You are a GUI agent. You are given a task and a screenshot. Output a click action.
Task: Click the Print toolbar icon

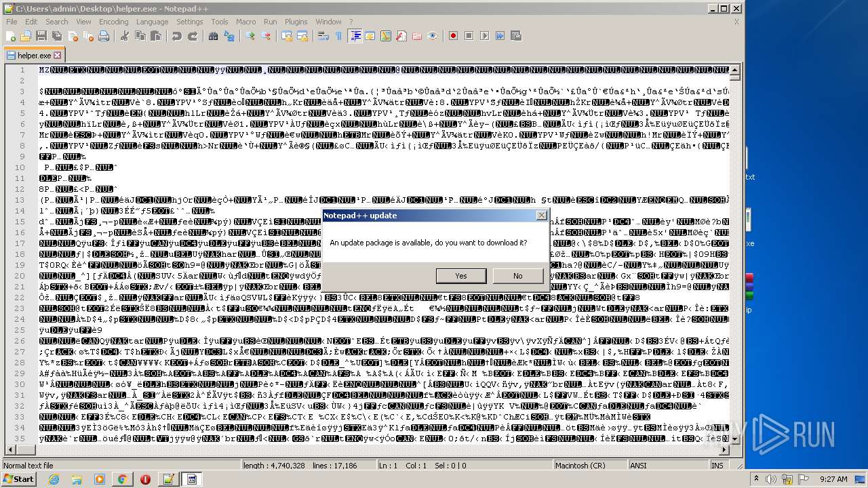pos(104,36)
